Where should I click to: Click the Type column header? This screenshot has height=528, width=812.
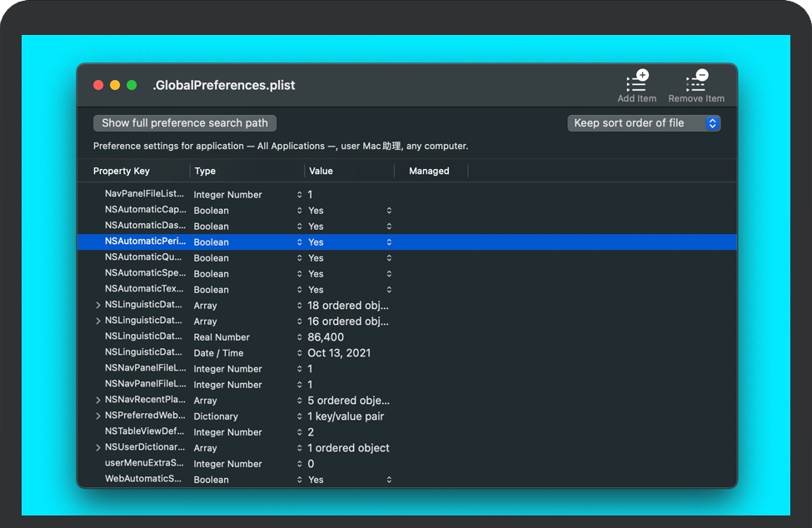205,172
